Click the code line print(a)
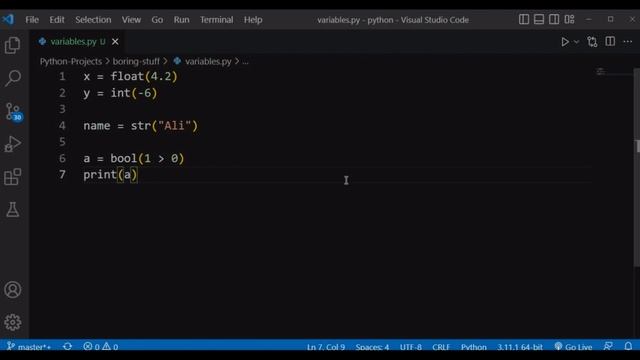This screenshot has width=640, height=360. pos(111,175)
